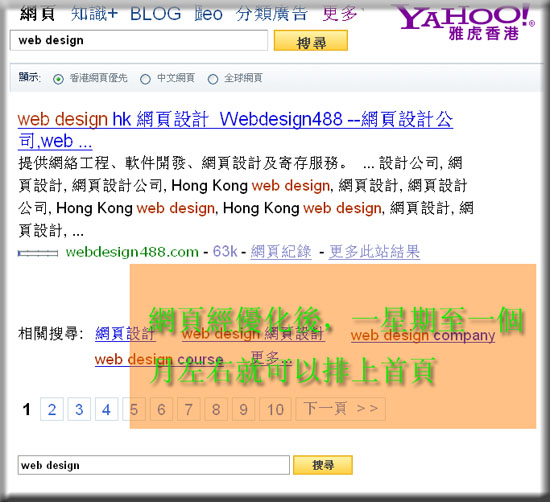550x502 pixels.
Task: Open 更多此站結果 link
Action: coord(374,252)
